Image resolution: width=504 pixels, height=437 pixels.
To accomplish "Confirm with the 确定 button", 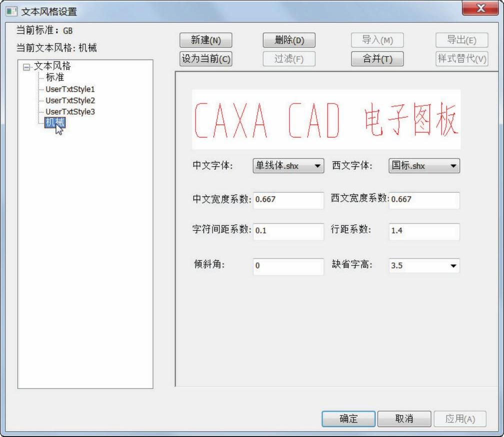I will pos(348,418).
